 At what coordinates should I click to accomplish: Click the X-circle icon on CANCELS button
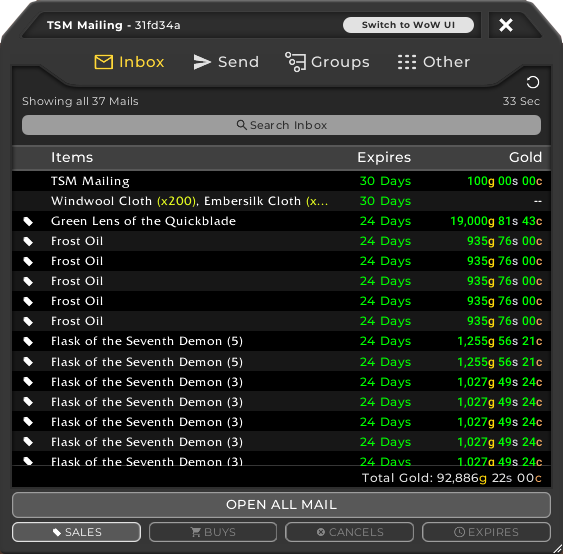[x=321, y=532]
